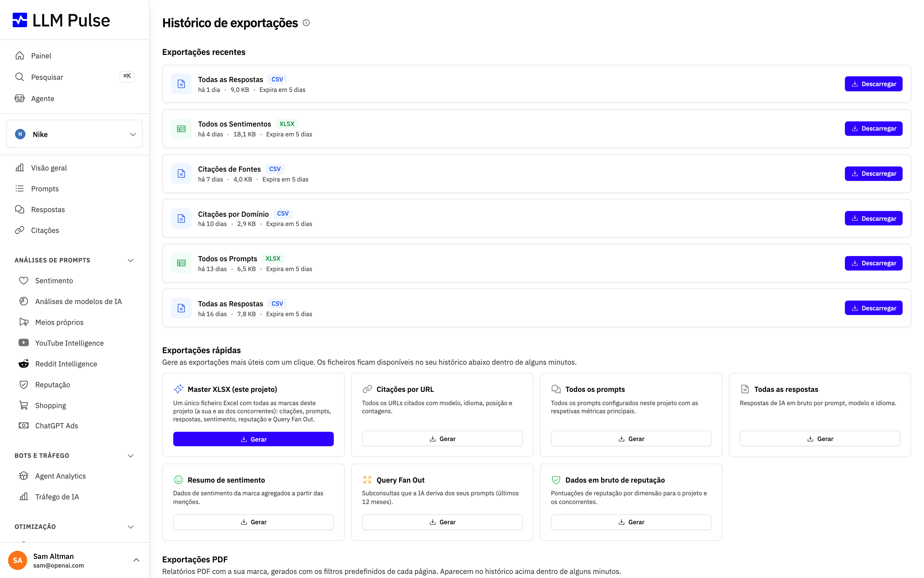Download the 9,0 KB Todas as Respostas export
This screenshot has width=924, height=578.
pyautogui.click(x=873, y=84)
